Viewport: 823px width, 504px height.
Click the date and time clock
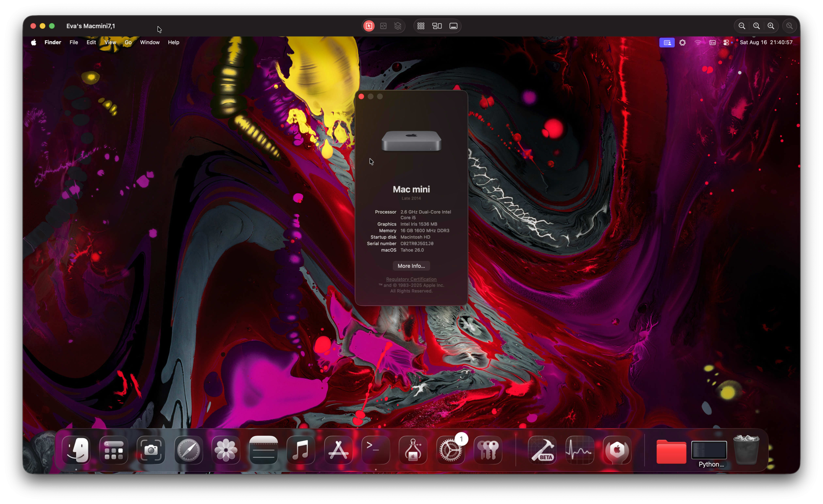[766, 42]
